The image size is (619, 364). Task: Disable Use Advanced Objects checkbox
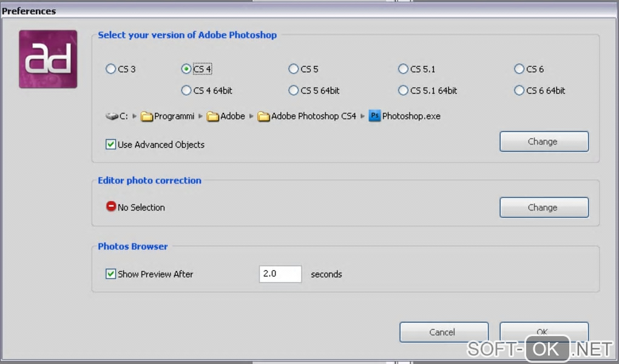click(x=111, y=144)
